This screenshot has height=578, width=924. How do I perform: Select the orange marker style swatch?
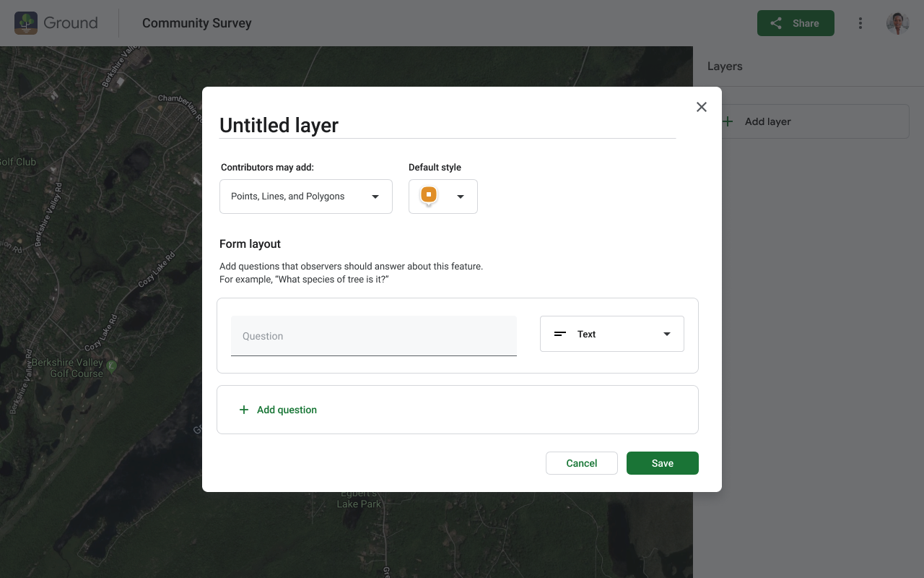(430, 195)
